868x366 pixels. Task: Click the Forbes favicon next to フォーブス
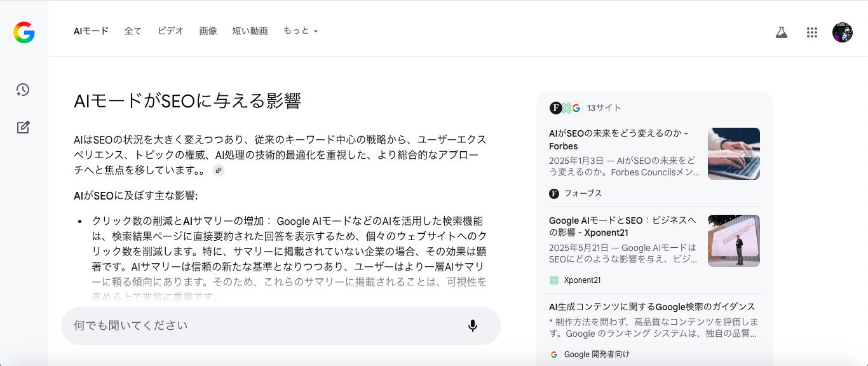[x=554, y=193]
